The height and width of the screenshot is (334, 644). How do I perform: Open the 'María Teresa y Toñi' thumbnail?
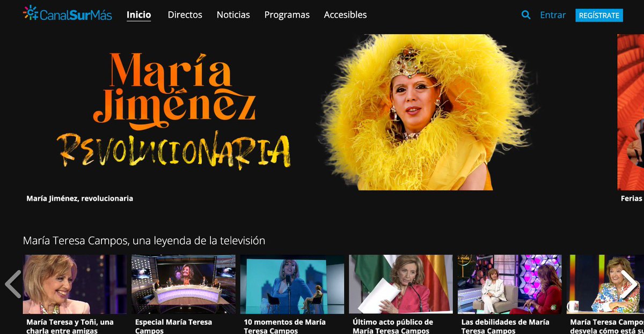75,284
